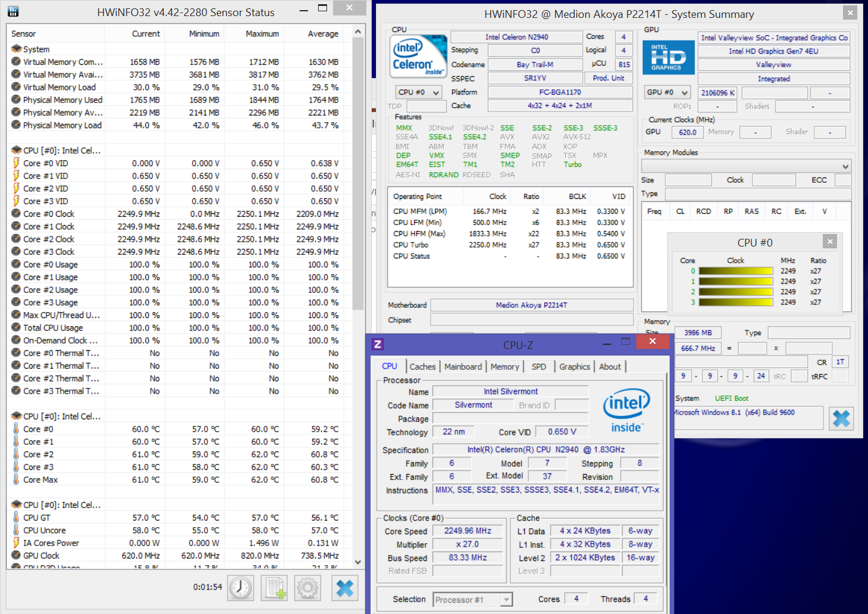This screenshot has width=868, height=614.
Task: Click the Minimum column header
Action: [194, 34]
